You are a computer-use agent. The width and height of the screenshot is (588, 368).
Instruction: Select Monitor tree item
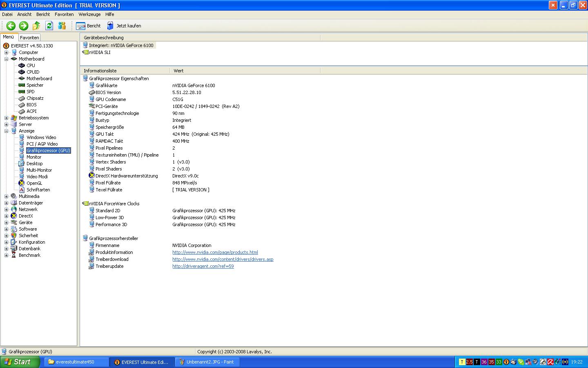click(34, 157)
